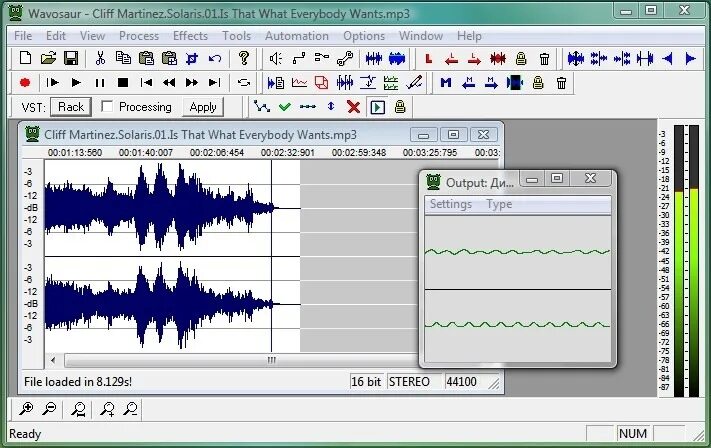The height and width of the screenshot is (448, 711).
Task: Select the pencil draw tool icon
Action: coord(414,83)
